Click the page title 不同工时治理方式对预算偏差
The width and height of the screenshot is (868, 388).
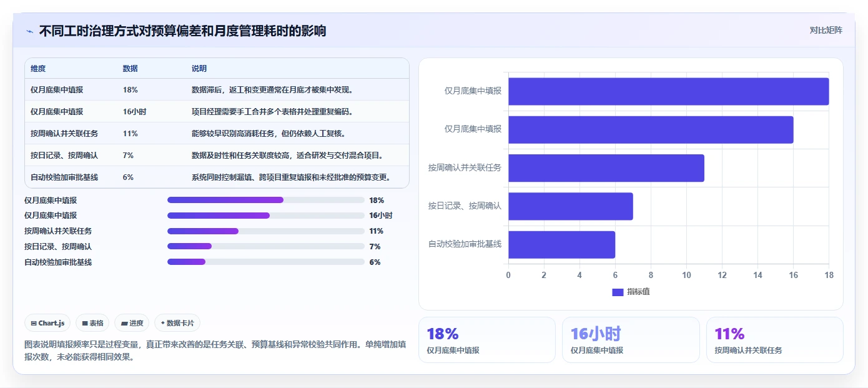click(182, 31)
